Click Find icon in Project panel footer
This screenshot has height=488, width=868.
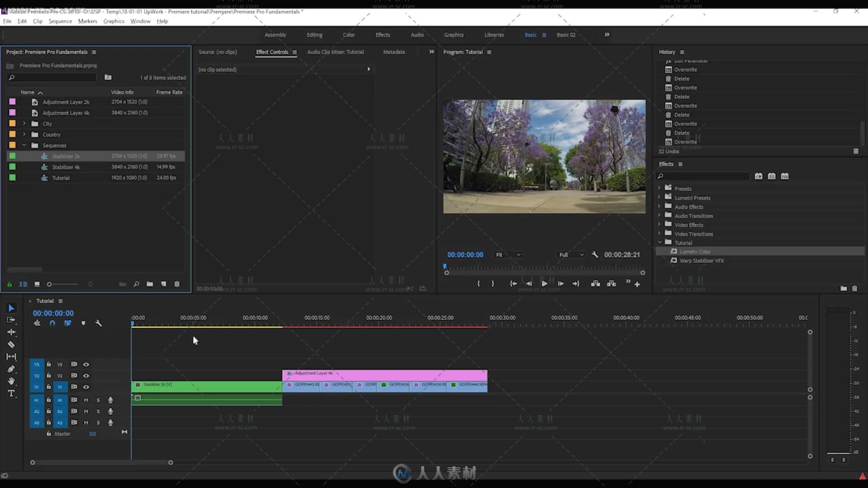pyautogui.click(x=136, y=284)
